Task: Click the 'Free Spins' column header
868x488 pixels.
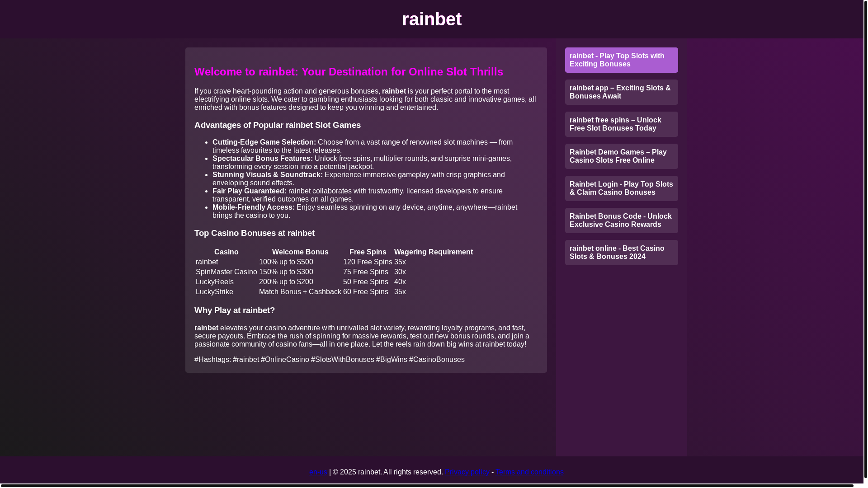Action: [x=368, y=252]
